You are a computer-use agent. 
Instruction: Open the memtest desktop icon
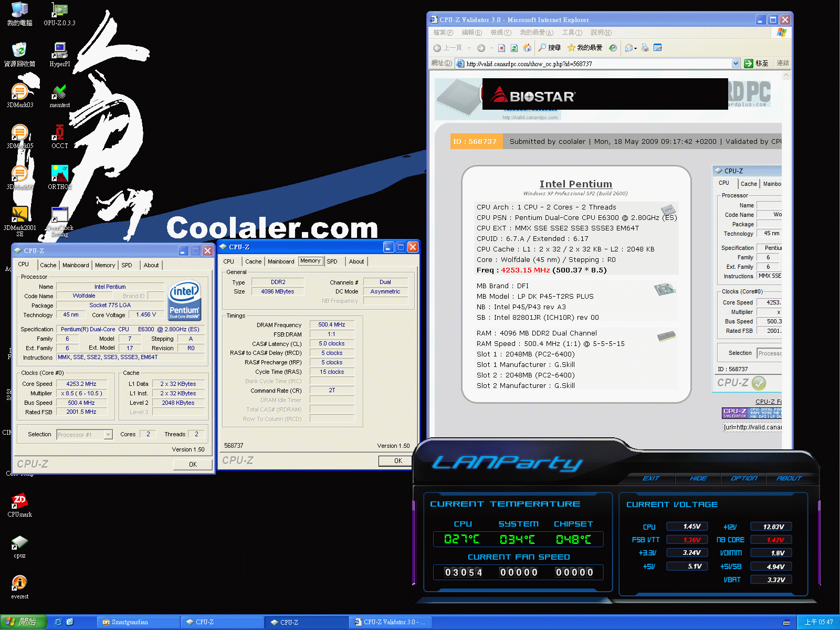coord(59,96)
